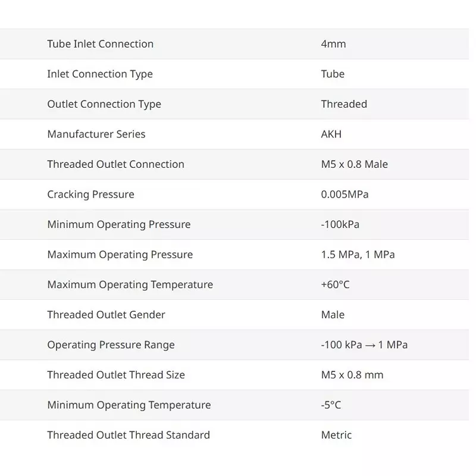Select the +60°C temperature value
The width and height of the screenshot is (476, 476).
(x=335, y=284)
